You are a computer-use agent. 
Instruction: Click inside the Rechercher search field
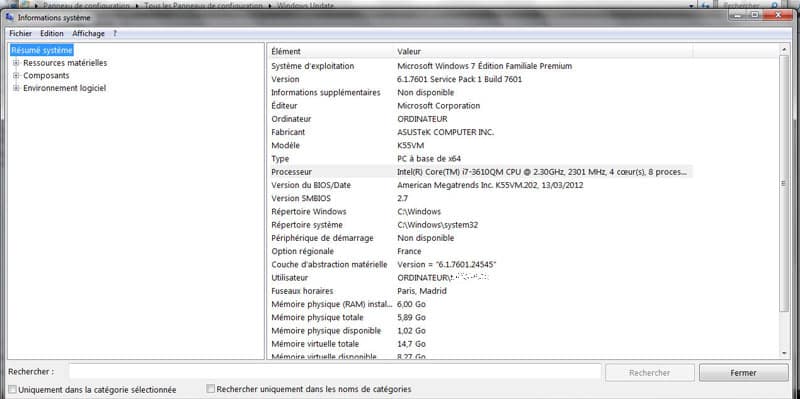[335, 372]
